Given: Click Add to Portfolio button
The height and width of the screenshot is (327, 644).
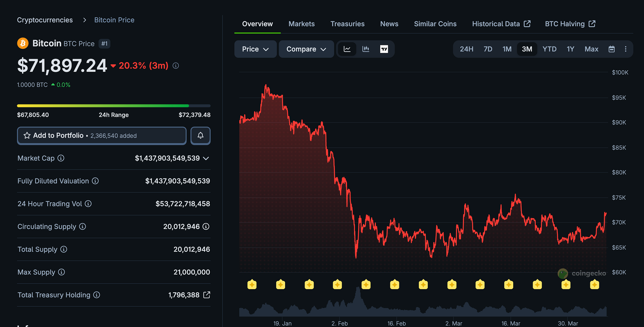Looking at the screenshot, I should [102, 136].
